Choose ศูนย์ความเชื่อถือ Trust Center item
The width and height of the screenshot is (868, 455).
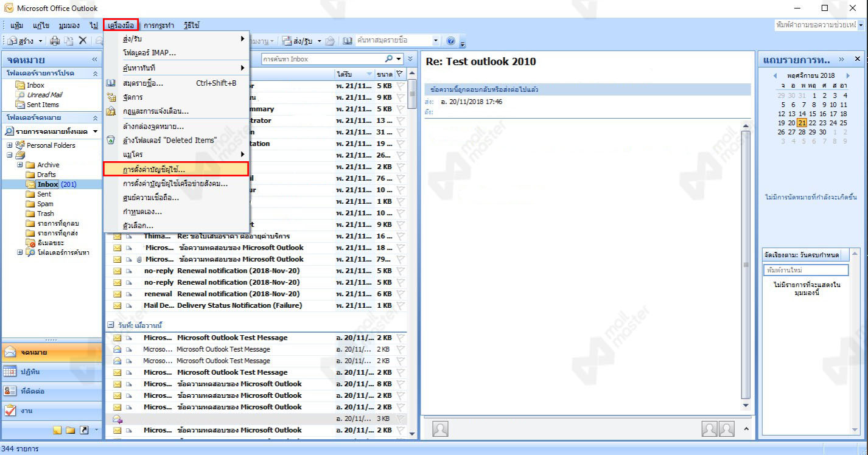[176, 198]
